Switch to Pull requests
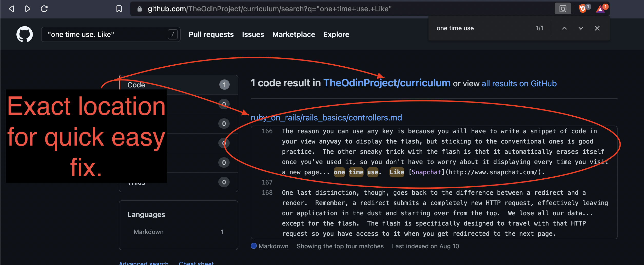The height and width of the screenshot is (265, 644). (x=211, y=34)
